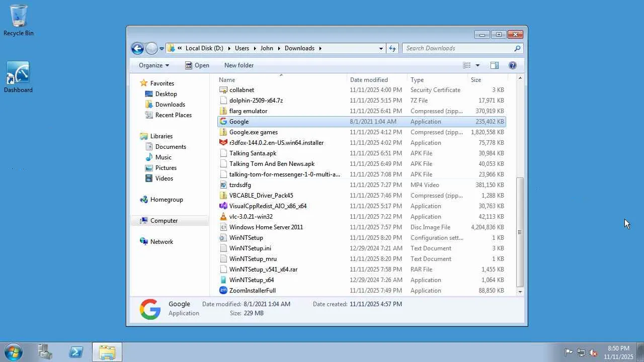This screenshot has width=644, height=362.
Task: Open Recent Places in navigation pane
Action: [174, 115]
